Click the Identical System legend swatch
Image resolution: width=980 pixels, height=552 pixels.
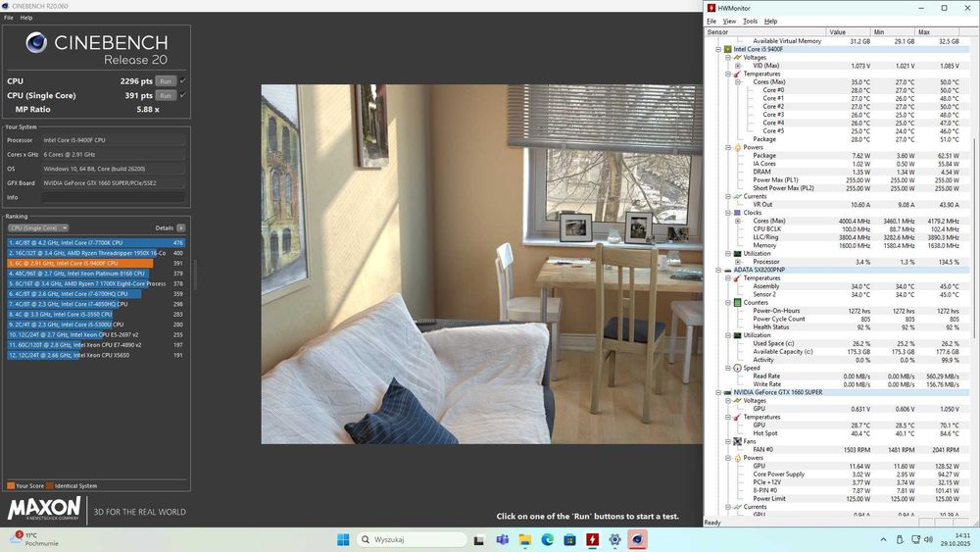pos(50,485)
